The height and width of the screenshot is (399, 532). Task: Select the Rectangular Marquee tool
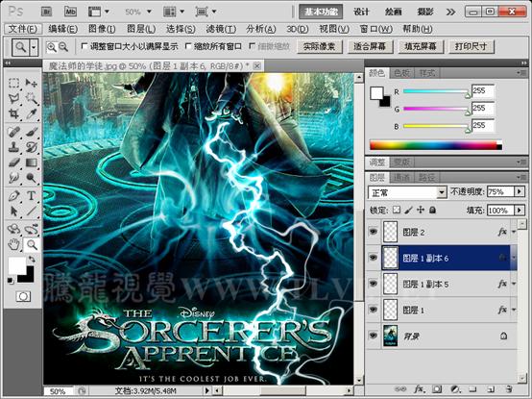13,83
